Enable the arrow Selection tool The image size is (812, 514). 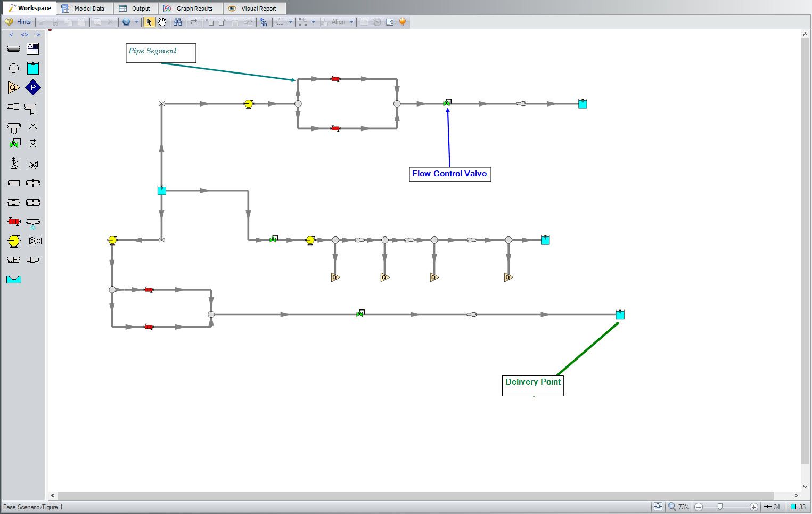point(149,22)
